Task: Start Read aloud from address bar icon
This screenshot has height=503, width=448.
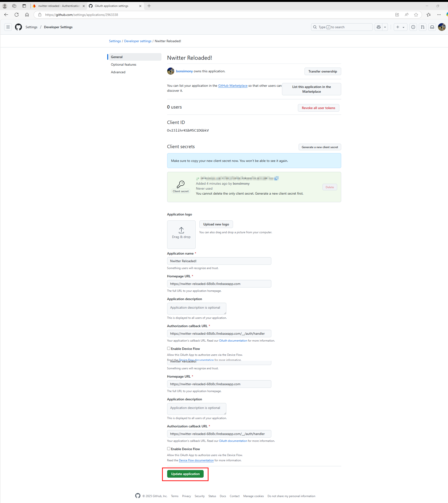Action: (x=407, y=15)
